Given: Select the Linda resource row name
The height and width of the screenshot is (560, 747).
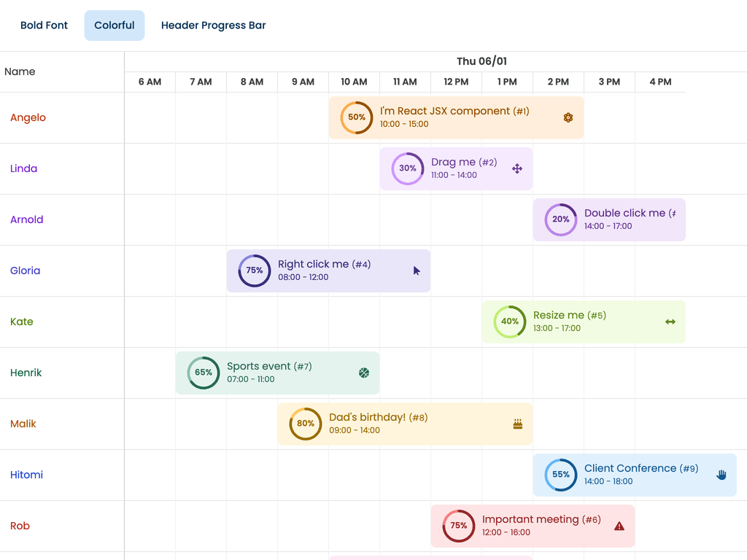Looking at the screenshot, I should 24,168.
